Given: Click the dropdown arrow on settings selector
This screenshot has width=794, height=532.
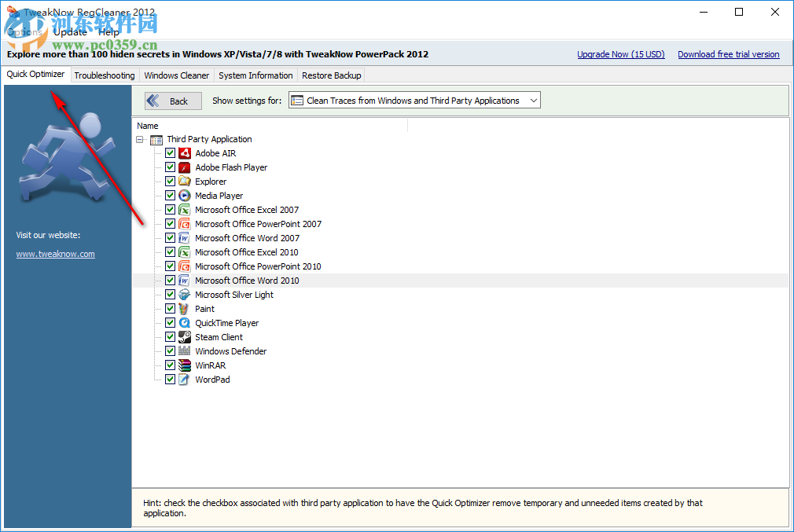Looking at the screenshot, I should 534,100.
